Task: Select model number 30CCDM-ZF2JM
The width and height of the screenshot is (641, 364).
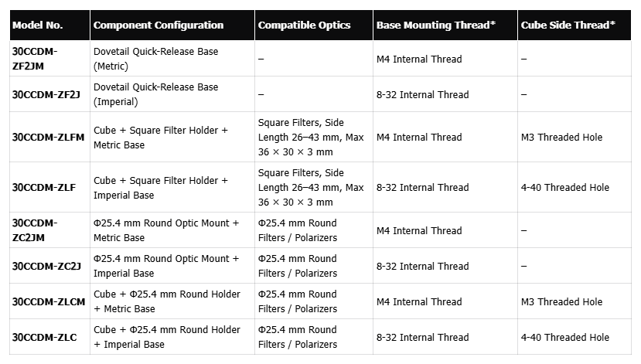Action: pos(35,59)
